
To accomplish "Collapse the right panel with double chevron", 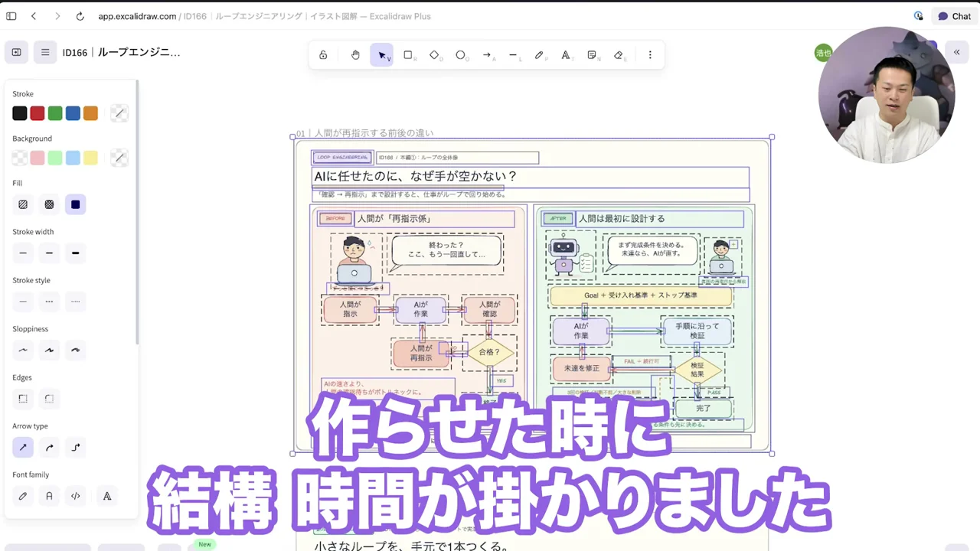I will pyautogui.click(x=957, y=52).
